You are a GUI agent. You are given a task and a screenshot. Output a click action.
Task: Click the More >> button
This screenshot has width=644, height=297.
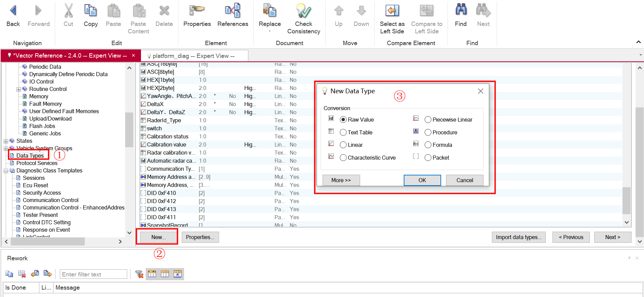(x=341, y=180)
